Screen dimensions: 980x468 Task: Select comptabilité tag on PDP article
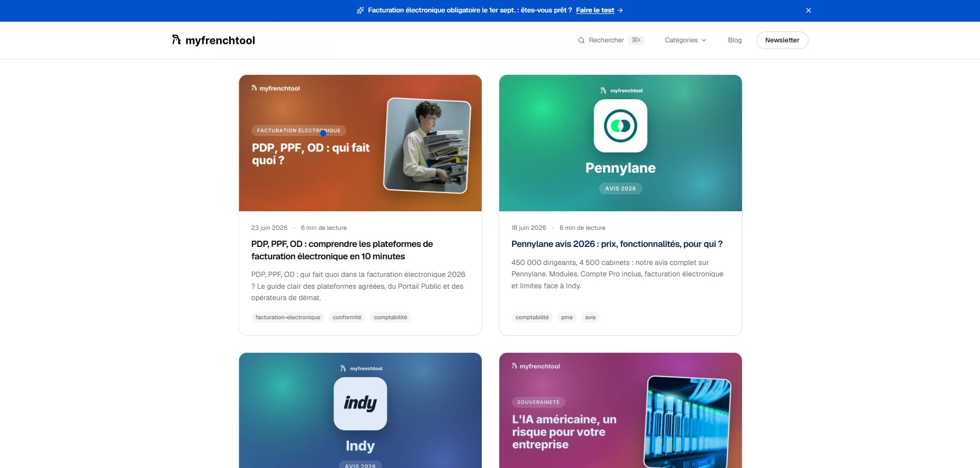click(x=390, y=317)
